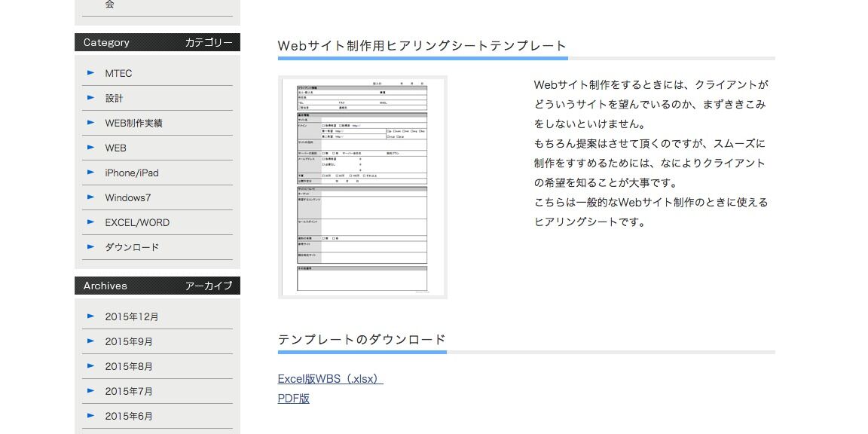Open the 2015年6月 archive page
Screen dimensions: 868x434
[129, 416]
